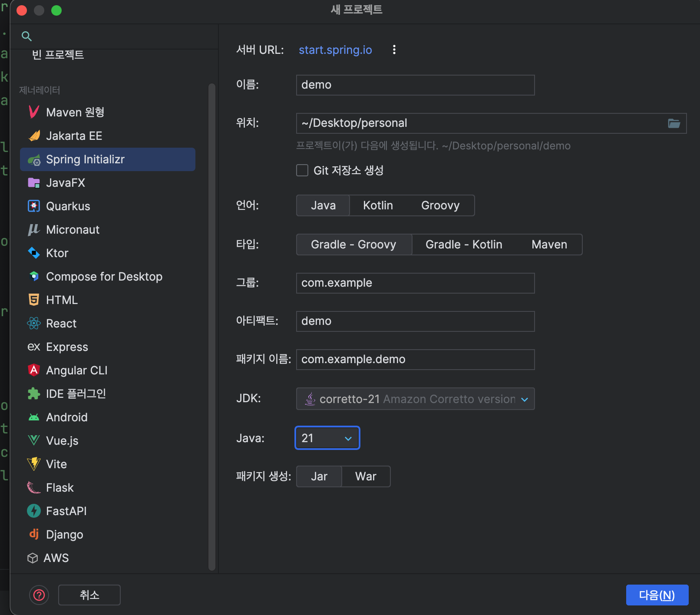Click the start.spring.io server link
The height and width of the screenshot is (615, 700).
pyautogui.click(x=335, y=50)
